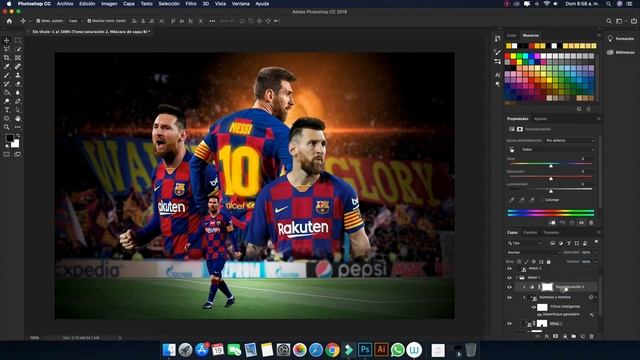Click the delete adjustment trash icon in Properties
Image resolution: width=640 pixels, height=360 pixels.
click(x=591, y=223)
